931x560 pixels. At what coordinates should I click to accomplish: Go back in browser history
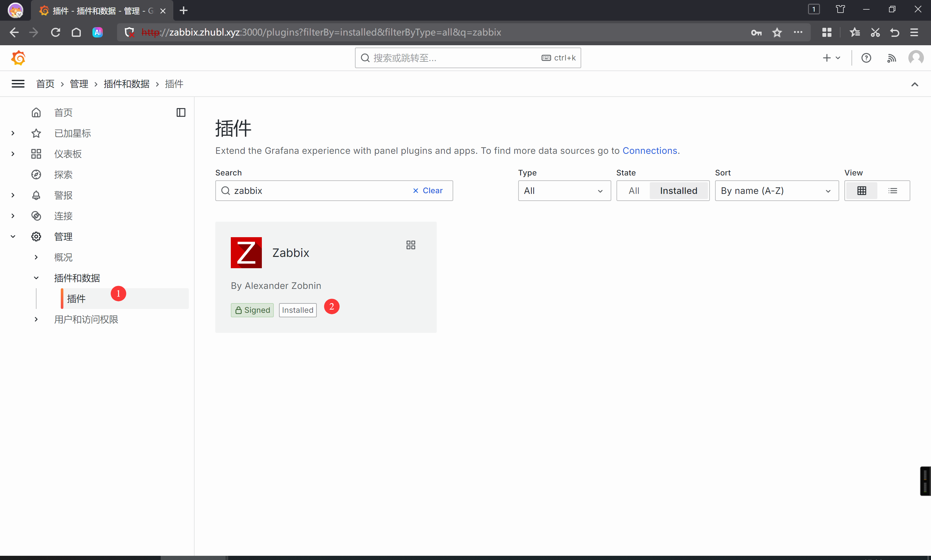click(x=14, y=32)
